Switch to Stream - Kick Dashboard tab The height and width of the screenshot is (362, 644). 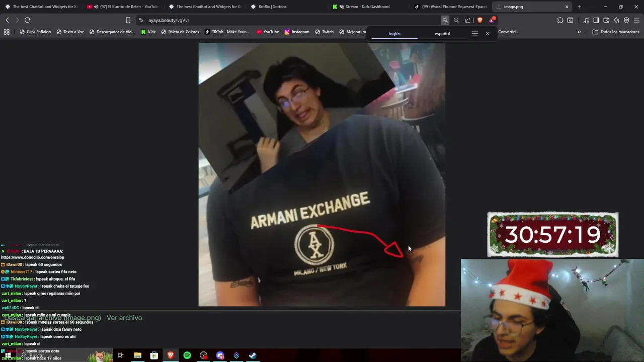pos(368,7)
